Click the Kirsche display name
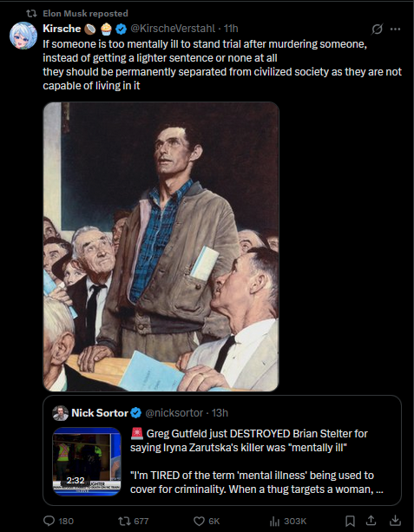Viewport: 414px width, 532px height. point(62,29)
